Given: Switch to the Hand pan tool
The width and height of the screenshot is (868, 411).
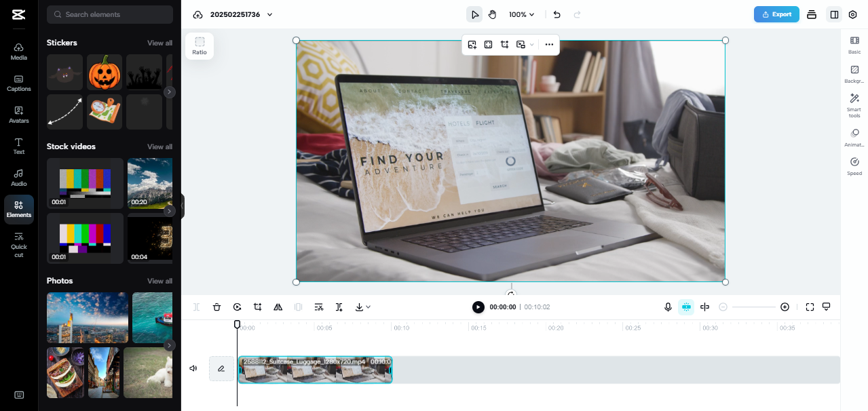Looking at the screenshot, I should [493, 14].
